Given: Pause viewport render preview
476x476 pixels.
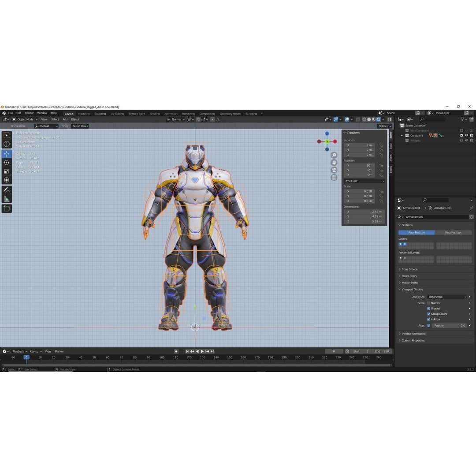Looking at the screenshot, I should 390,119.
